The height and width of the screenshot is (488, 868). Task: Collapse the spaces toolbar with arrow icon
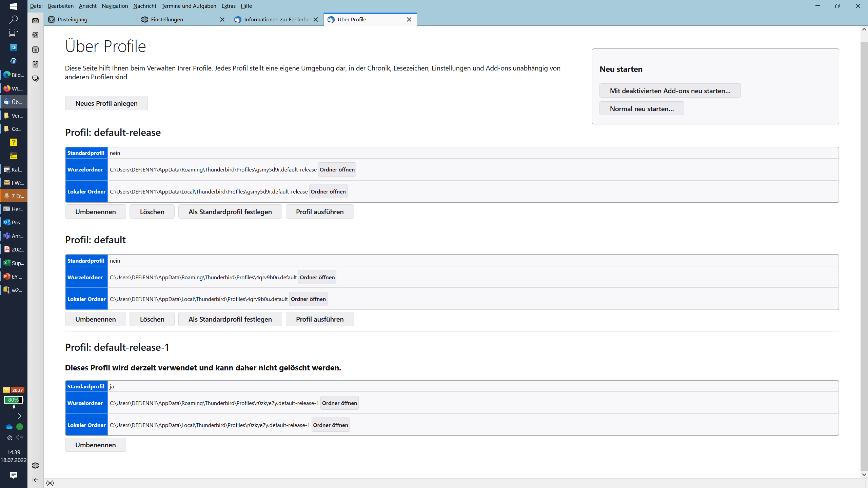point(35,480)
